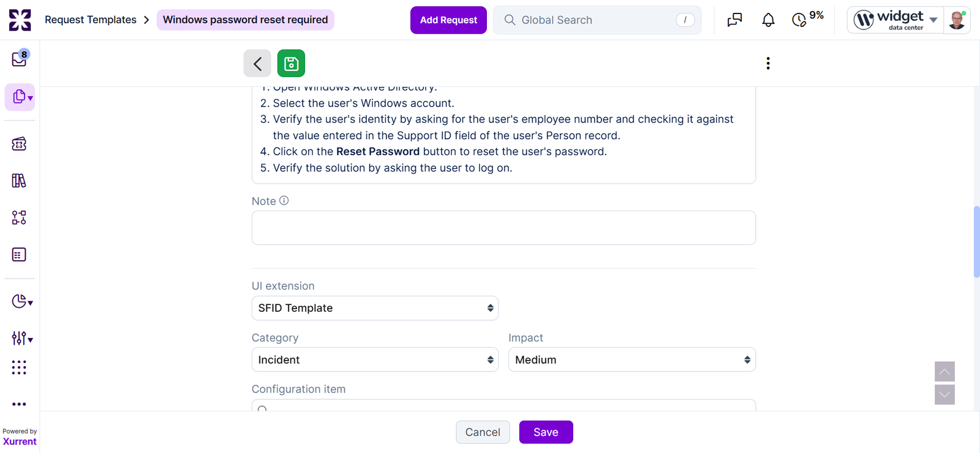Open the inbox icon with badge 8
The image size is (980, 453).
pyautogui.click(x=20, y=58)
